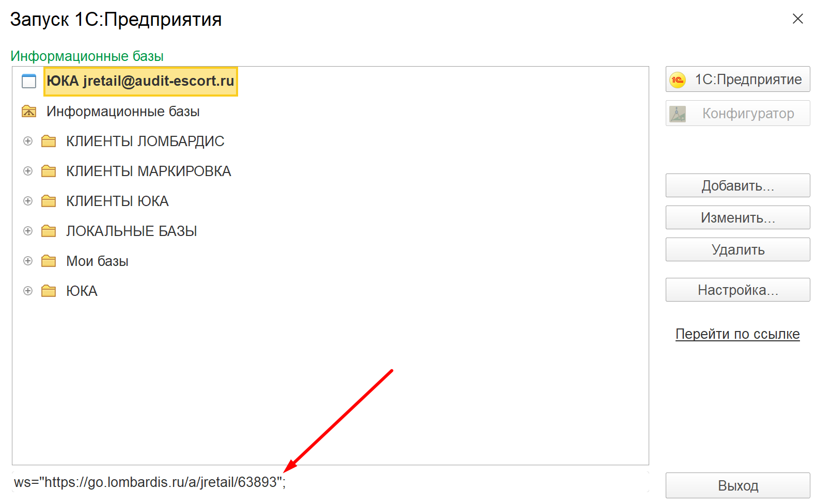
Task: Click the Информационные базы root folder icon
Action: [29, 111]
